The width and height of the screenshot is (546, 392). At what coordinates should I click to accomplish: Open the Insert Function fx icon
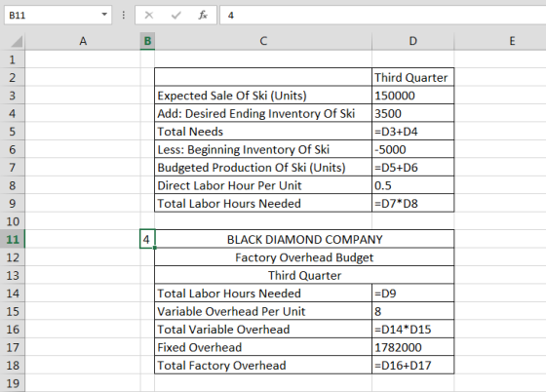[x=203, y=15]
